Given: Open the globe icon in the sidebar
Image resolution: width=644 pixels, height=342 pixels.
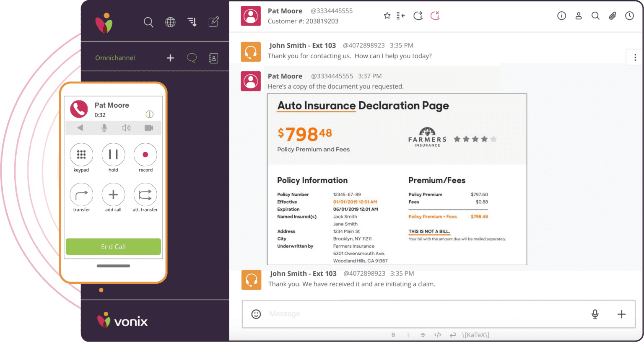Looking at the screenshot, I should coord(170,22).
